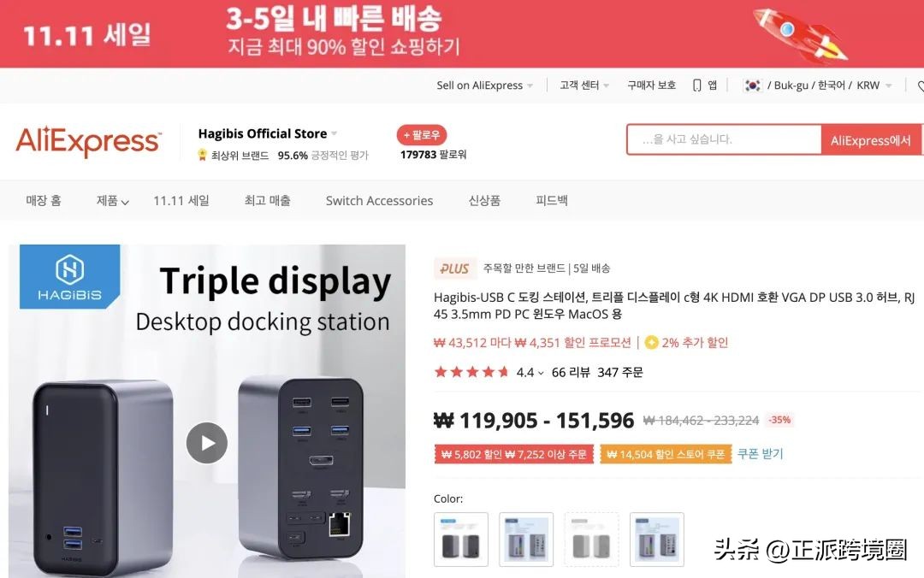Play the product video
Image resolution: width=924 pixels, height=578 pixels.
point(207,443)
